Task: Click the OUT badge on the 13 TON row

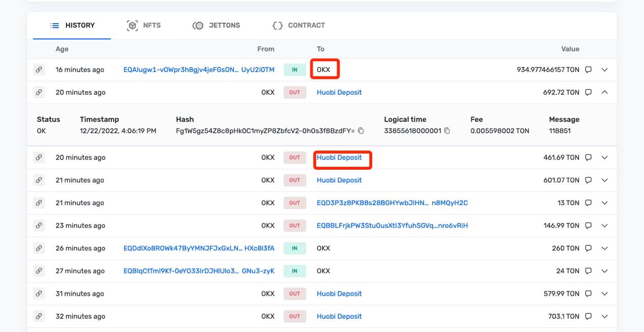Action: (295, 203)
